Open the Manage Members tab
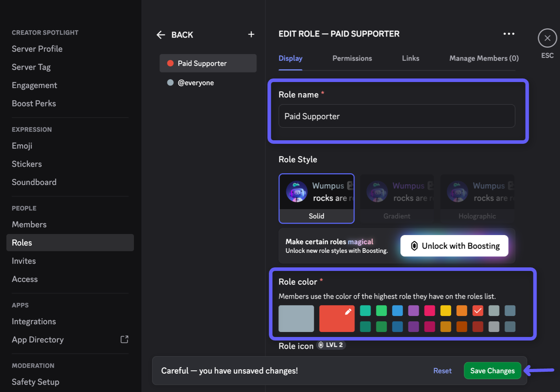The image size is (560, 392). point(484,58)
